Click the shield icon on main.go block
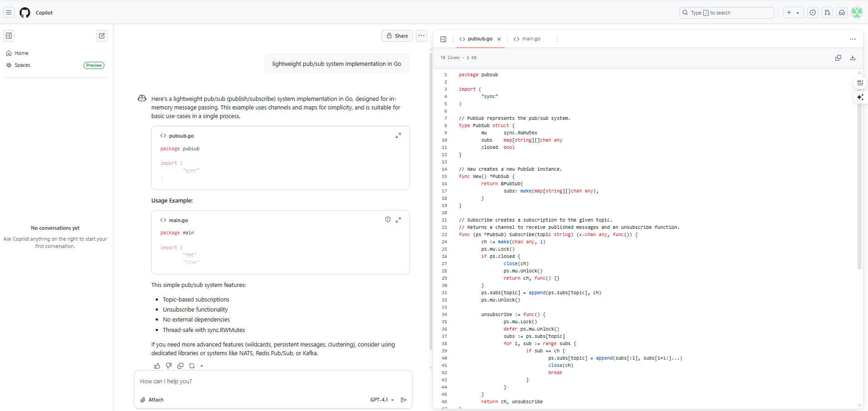Screen dimensions: 868x411 388,220
